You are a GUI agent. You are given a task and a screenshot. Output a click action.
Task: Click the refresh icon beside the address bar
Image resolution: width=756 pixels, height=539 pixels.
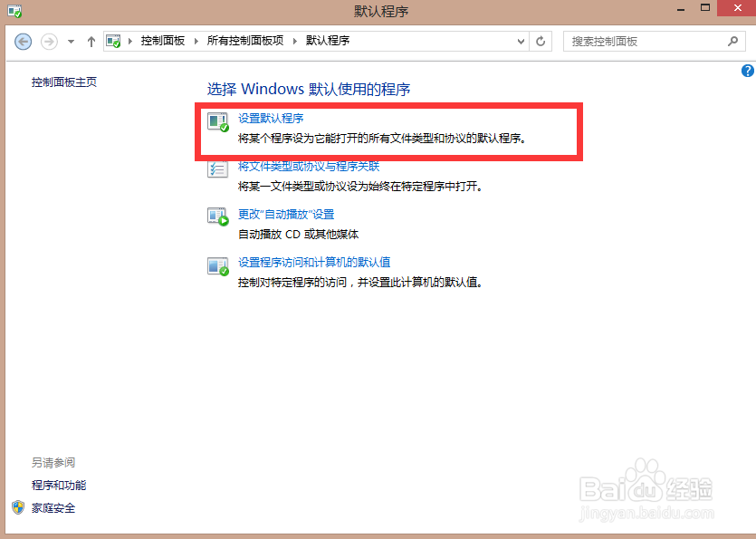[x=541, y=41]
